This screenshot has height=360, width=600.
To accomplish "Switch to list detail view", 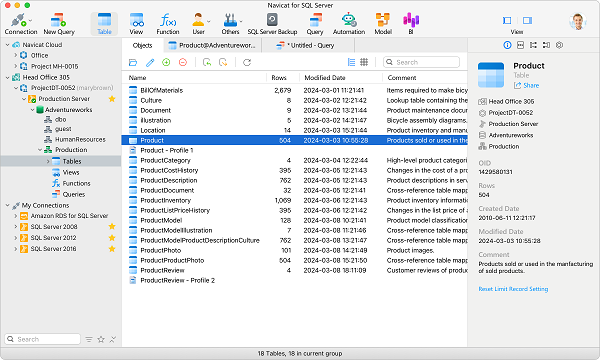I will pyautogui.click(x=351, y=62).
